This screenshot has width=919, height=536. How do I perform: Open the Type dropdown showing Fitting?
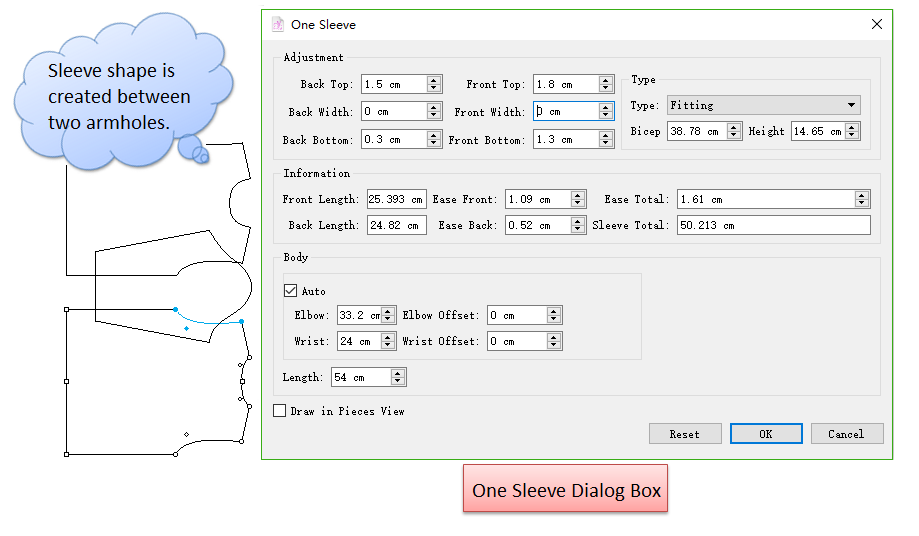tap(764, 105)
